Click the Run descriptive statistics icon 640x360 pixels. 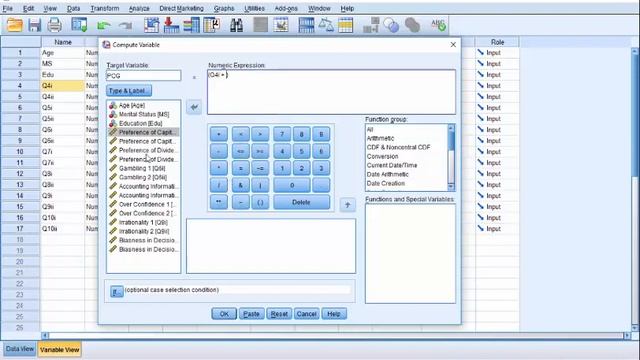pyautogui.click(x=212, y=25)
